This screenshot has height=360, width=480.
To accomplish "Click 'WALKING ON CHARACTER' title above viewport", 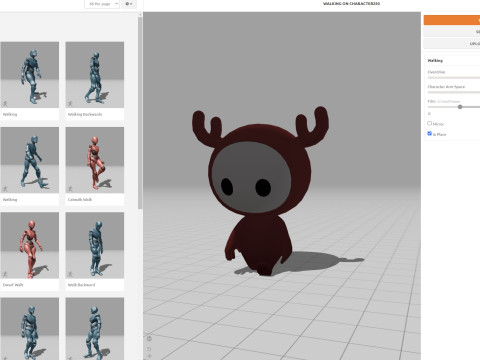I will coord(351,4).
